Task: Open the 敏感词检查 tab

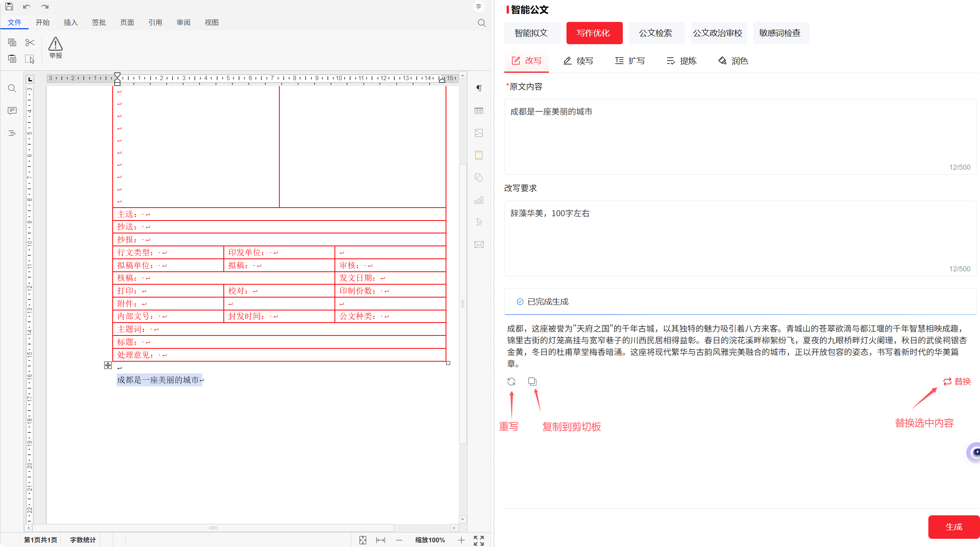Action: 781,33
